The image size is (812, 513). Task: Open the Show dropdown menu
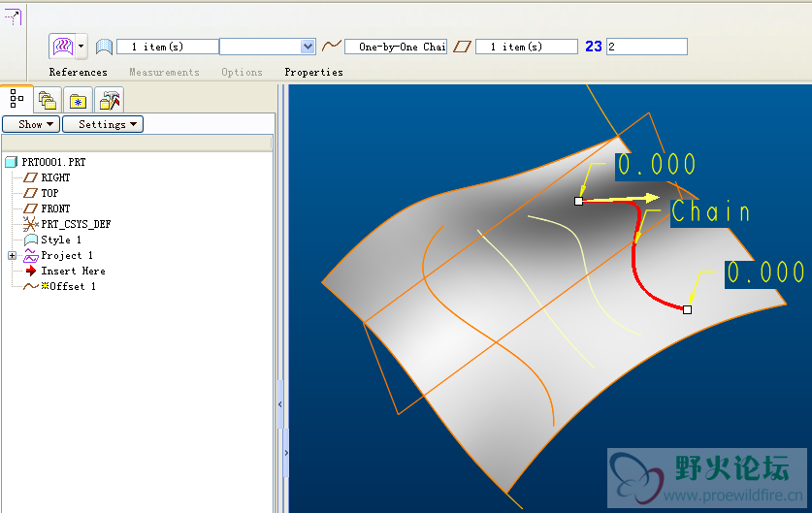tap(31, 124)
